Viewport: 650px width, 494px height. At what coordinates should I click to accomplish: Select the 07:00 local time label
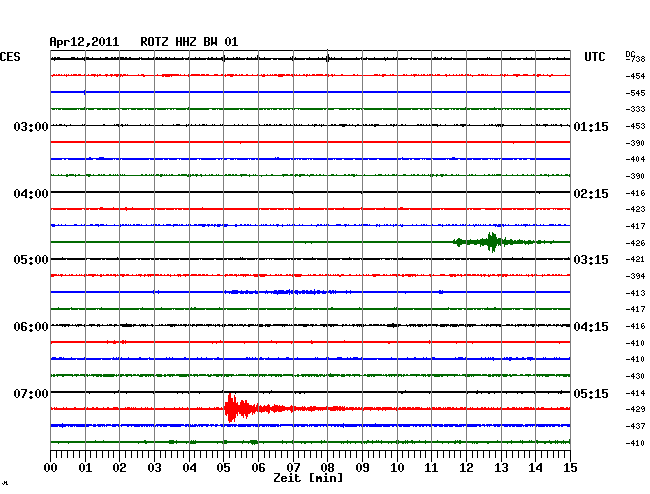[31, 393]
